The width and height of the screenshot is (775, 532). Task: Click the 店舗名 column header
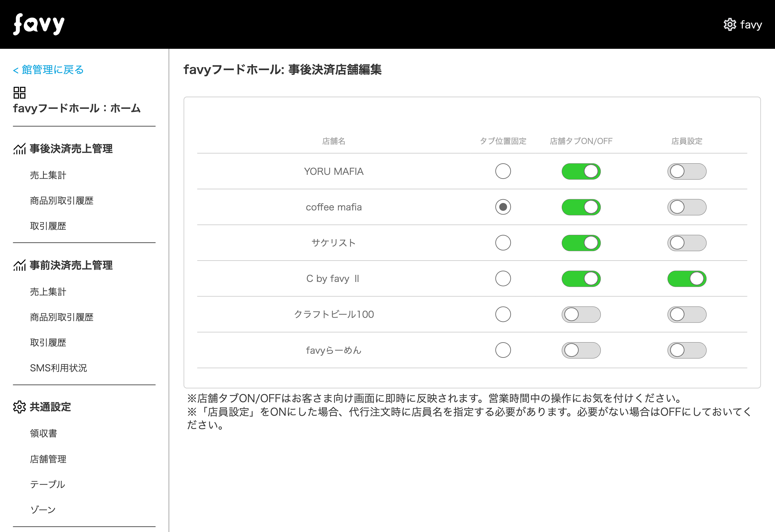coord(334,141)
